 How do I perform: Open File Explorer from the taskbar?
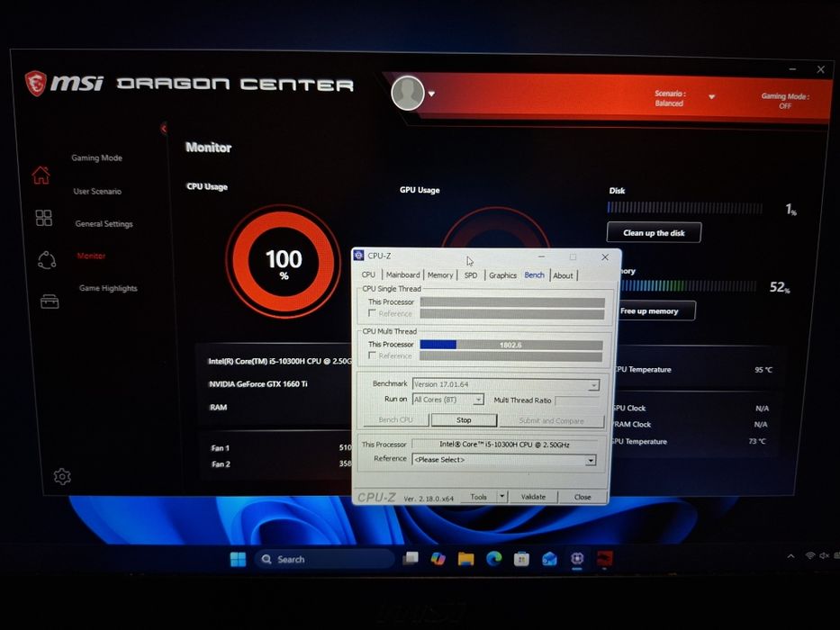click(x=466, y=559)
